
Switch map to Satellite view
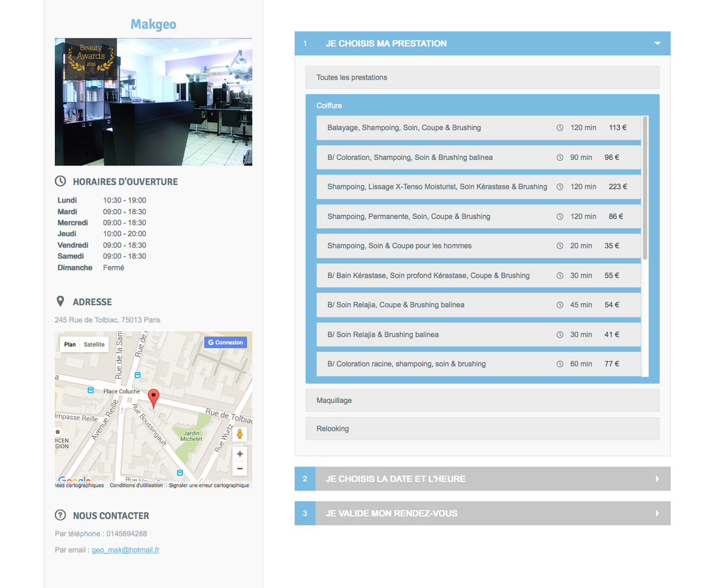coord(94,344)
